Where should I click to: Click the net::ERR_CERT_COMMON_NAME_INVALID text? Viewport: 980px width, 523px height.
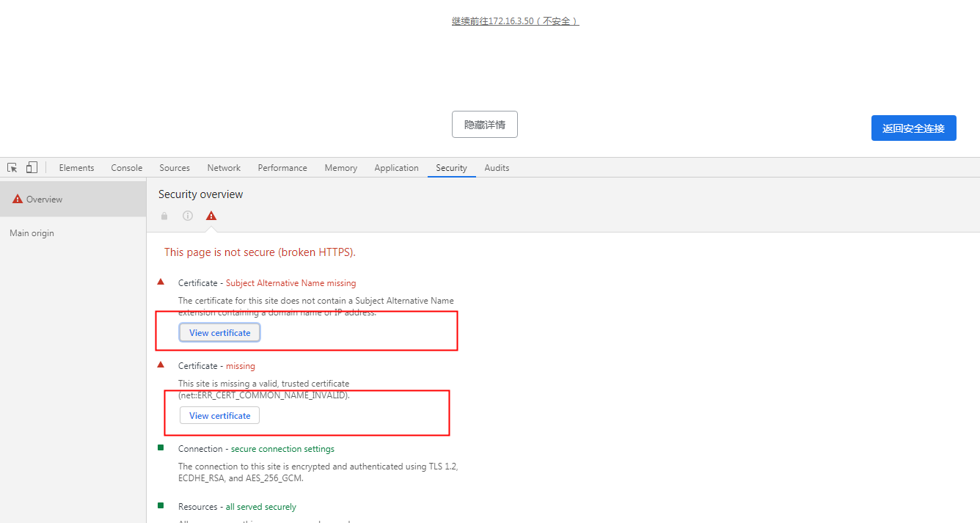(x=264, y=395)
